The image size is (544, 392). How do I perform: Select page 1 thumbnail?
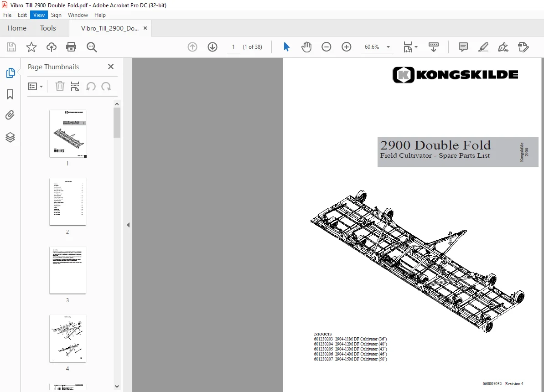click(67, 133)
